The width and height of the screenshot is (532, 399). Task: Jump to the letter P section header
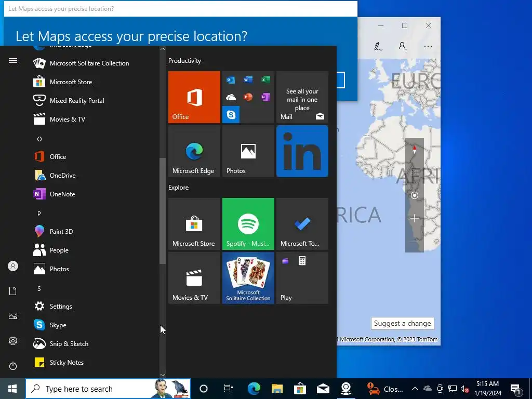pos(39,214)
